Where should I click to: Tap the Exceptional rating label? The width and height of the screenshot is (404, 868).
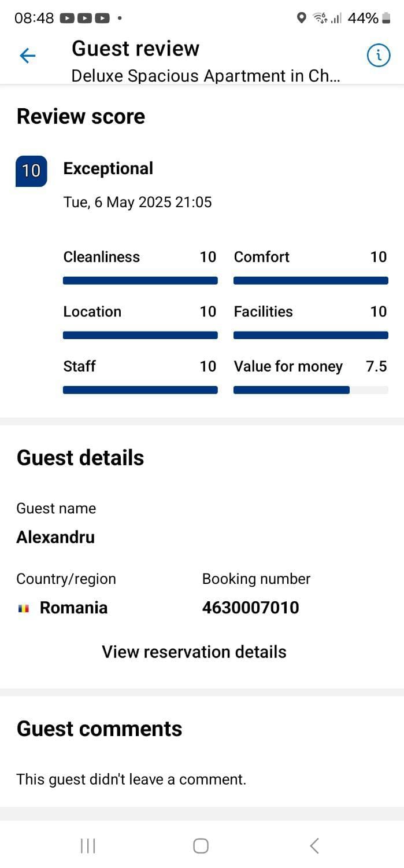tap(108, 168)
